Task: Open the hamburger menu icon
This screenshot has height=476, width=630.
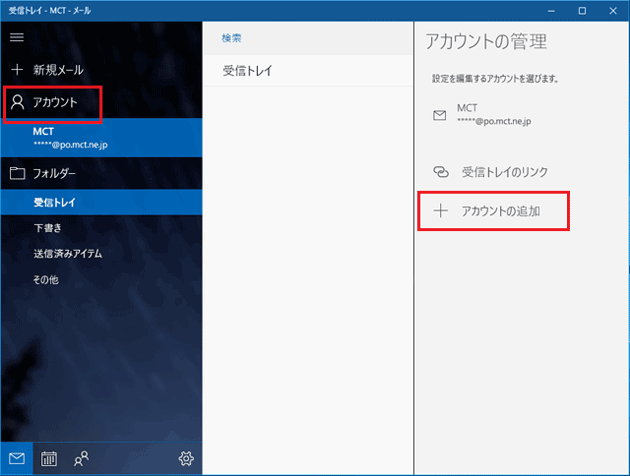Action: point(17,37)
